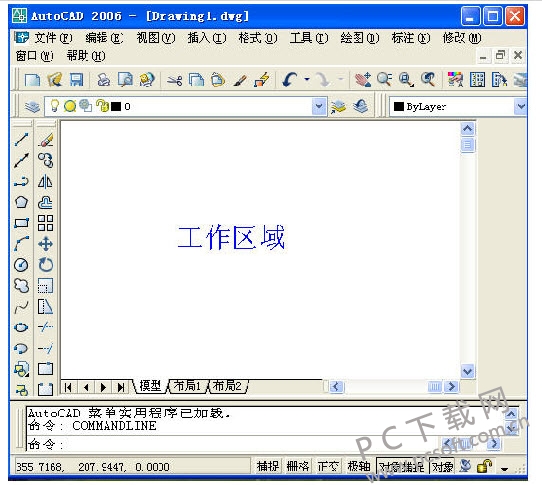Image resolution: width=542 pixels, height=485 pixels.
Task: Open the undo history dropdown arrow
Action: click(x=307, y=80)
